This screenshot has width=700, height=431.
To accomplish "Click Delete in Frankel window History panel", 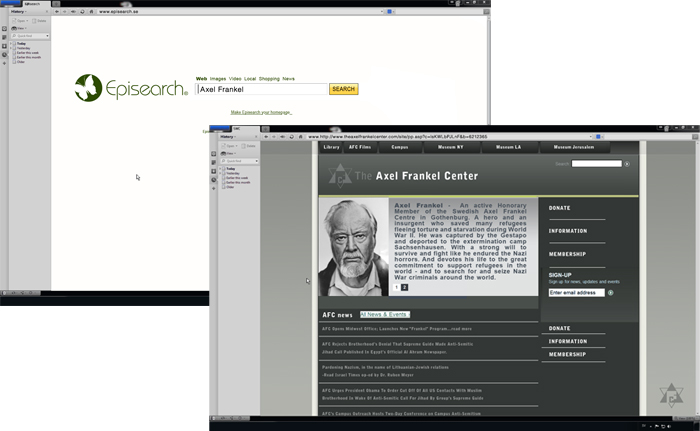I will (248, 146).
